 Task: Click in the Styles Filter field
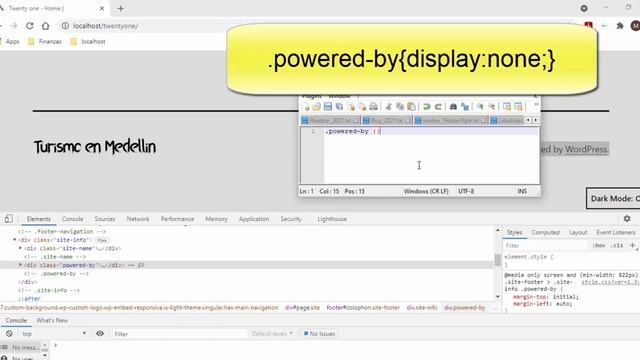pos(545,246)
